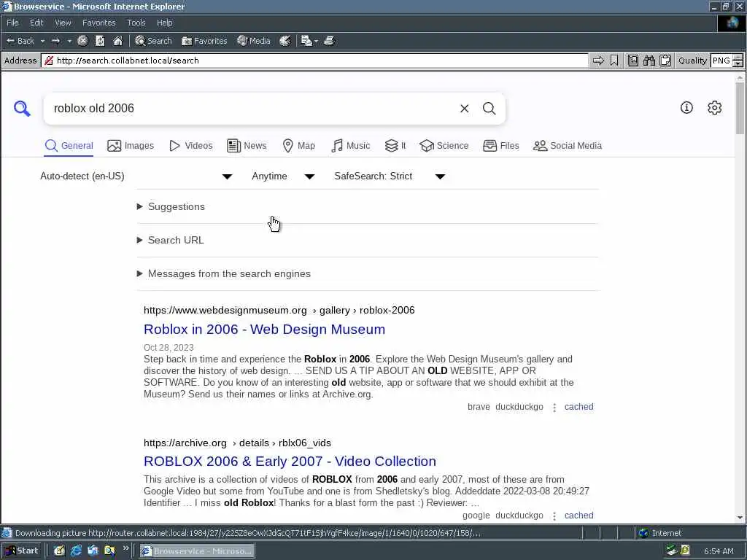Click archive.org result URL text
This screenshot has height=560, width=747.
click(237, 443)
